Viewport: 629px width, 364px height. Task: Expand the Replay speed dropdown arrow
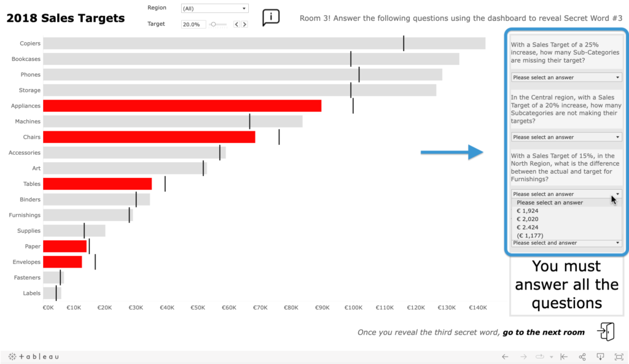(x=552, y=357)
